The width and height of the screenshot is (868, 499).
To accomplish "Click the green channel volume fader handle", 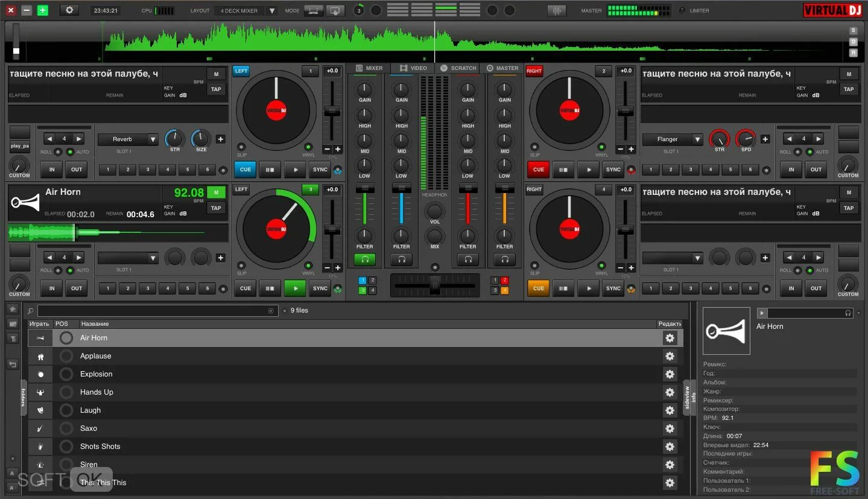I will tap(364, 189).
